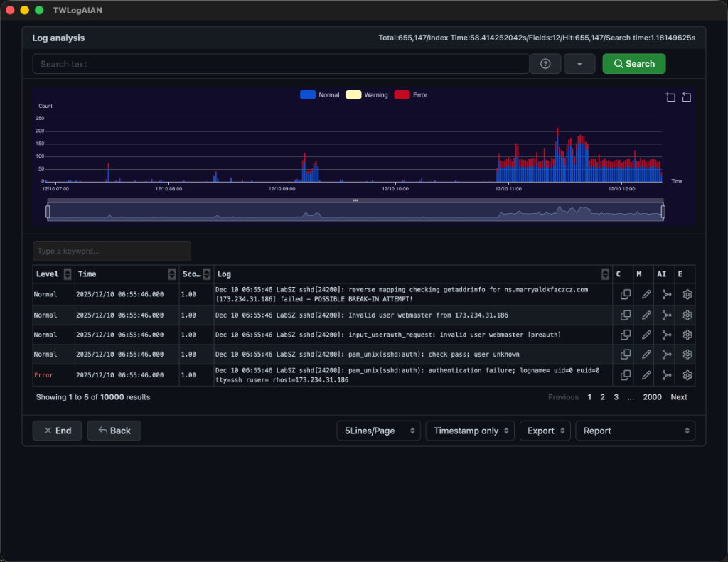Open gear for Invalid user webmaster row
Image resolution: width=728 pixels, height=562 pixels.
(687, 315)
